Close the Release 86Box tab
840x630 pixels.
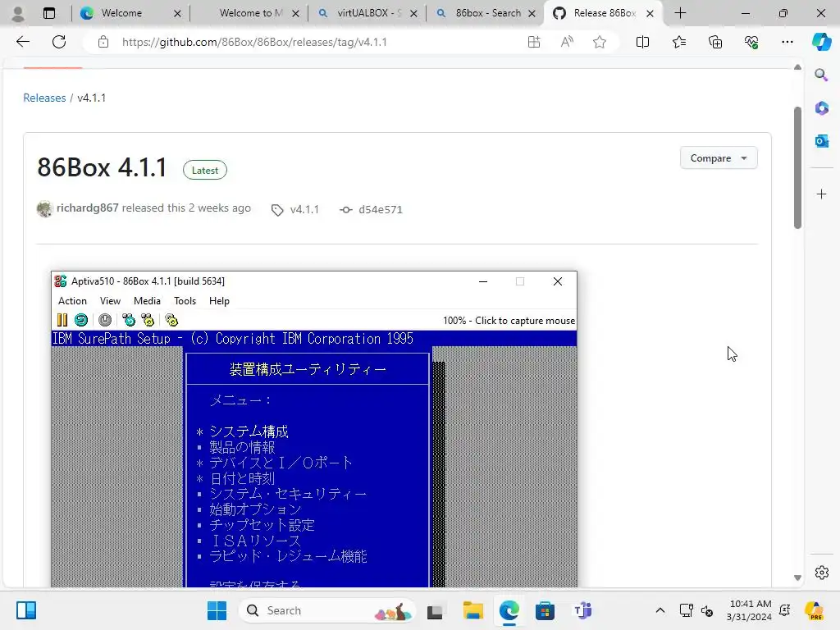(x=650, y=13)
